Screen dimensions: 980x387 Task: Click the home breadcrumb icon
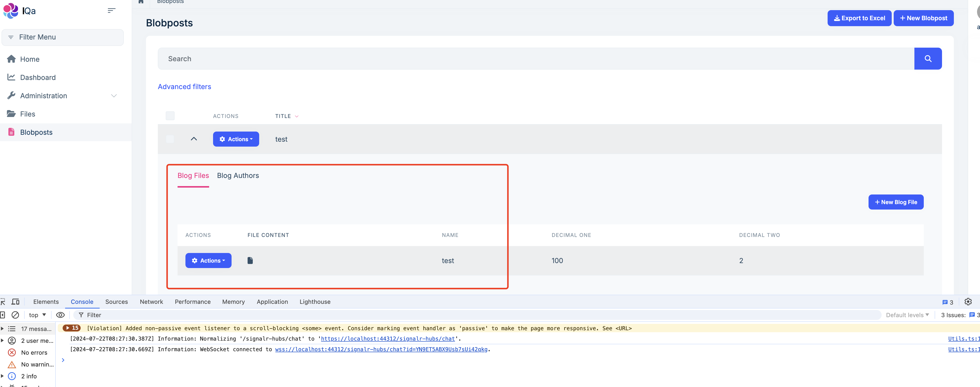coord(141,1)
